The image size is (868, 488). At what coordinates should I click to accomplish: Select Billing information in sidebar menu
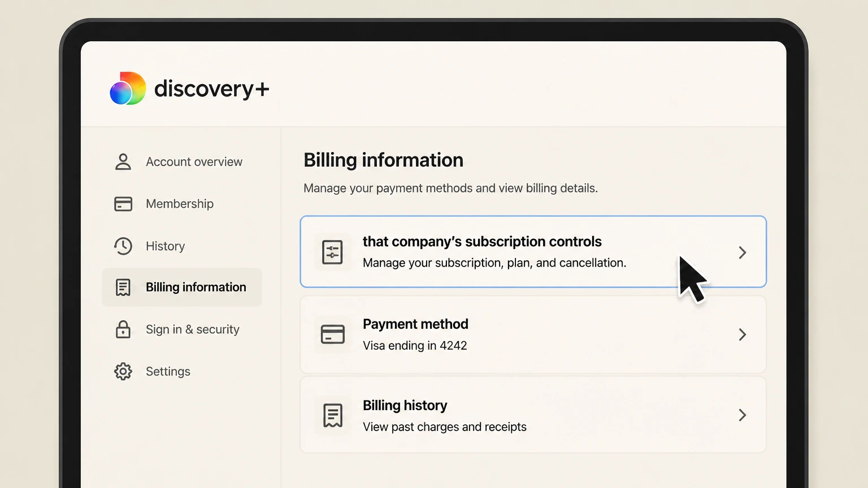click(x=182, y=287)
